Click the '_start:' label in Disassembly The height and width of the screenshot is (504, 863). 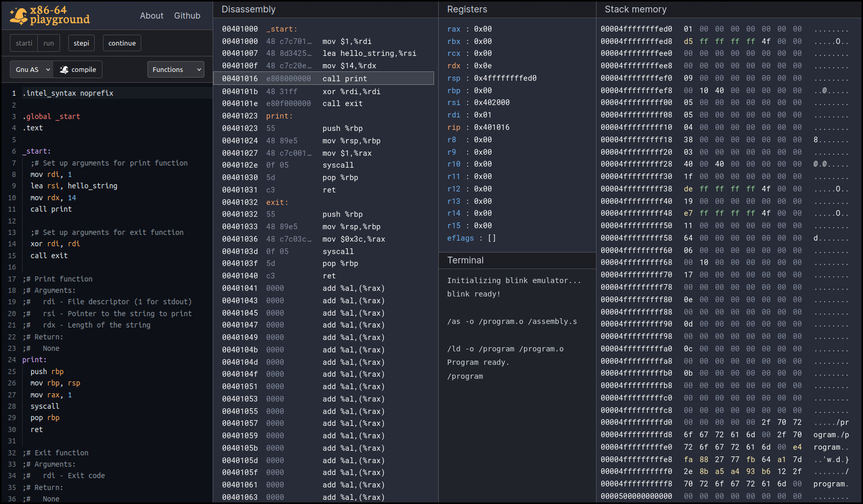point(281,29)
